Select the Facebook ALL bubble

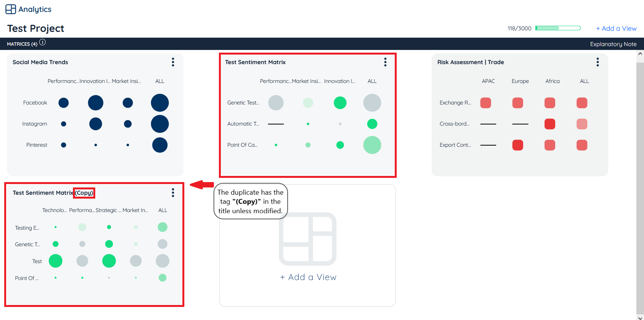[160, 103]
